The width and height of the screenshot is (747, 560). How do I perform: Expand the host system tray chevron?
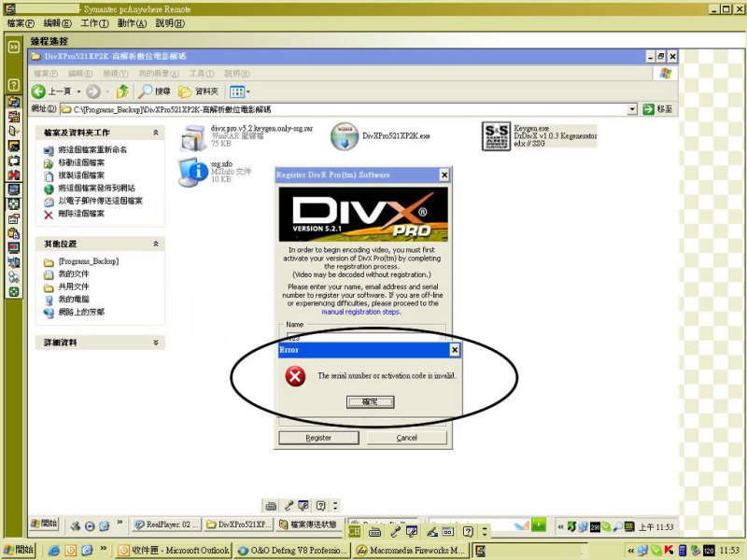click(631, 551)
